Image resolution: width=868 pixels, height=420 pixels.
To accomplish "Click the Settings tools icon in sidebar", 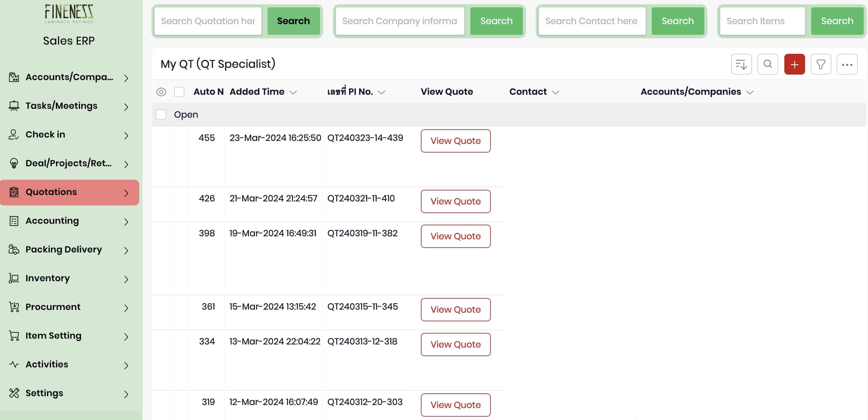I will [14, 393].
